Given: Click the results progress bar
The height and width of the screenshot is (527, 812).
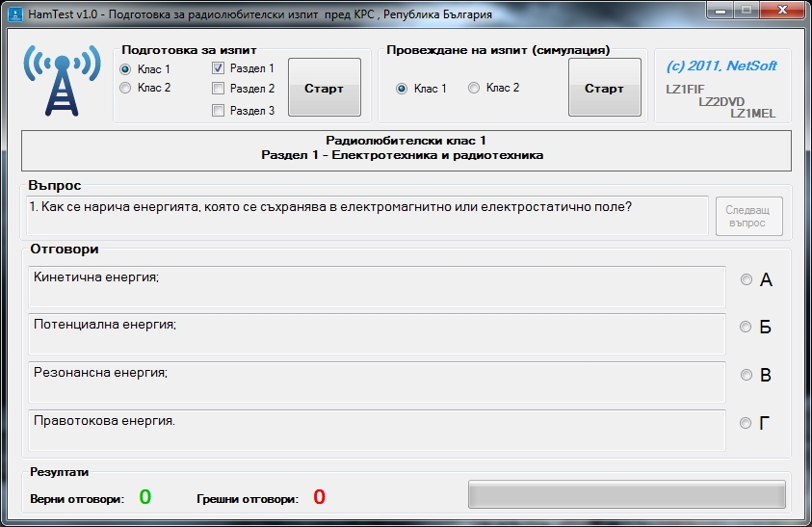Looking at the screenshot, I should pos(627,494).
